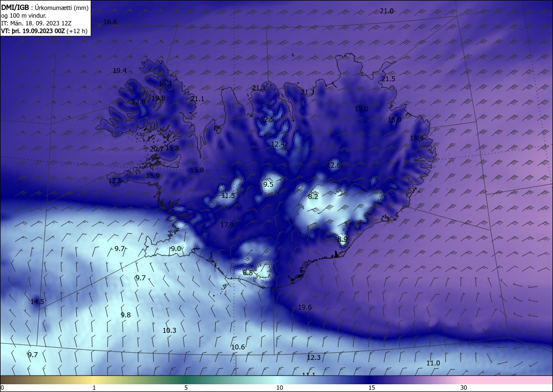
Task: Click the 14.5 value label
Action: tap(37, 302)
